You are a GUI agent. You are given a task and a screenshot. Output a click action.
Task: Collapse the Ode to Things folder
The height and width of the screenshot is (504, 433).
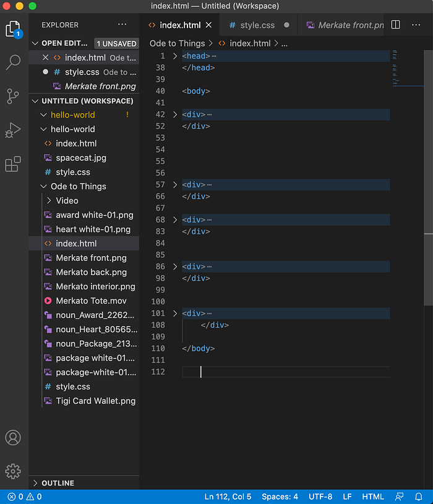(x=43, y=186)
